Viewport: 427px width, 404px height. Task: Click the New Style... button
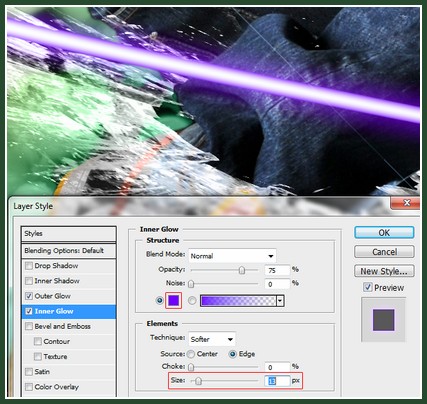[384, 271]
